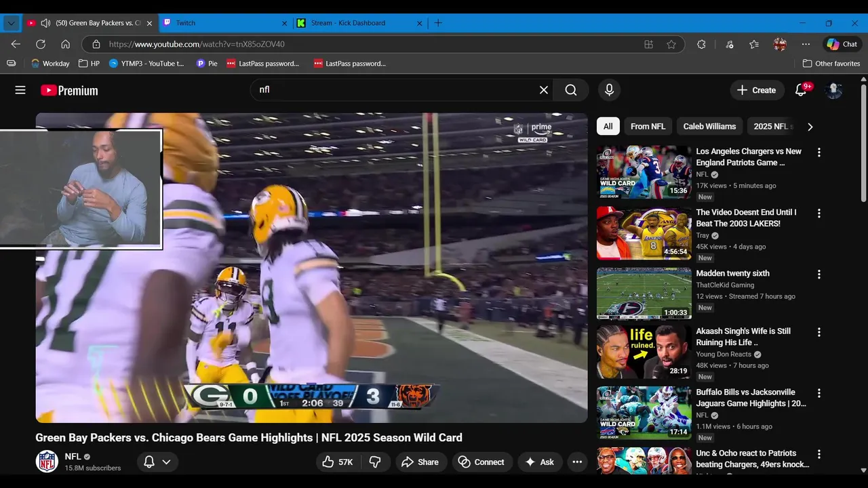Screen dimensions: 868x488
Task: Refresh the current page
Action: click(x=41, y=44)
